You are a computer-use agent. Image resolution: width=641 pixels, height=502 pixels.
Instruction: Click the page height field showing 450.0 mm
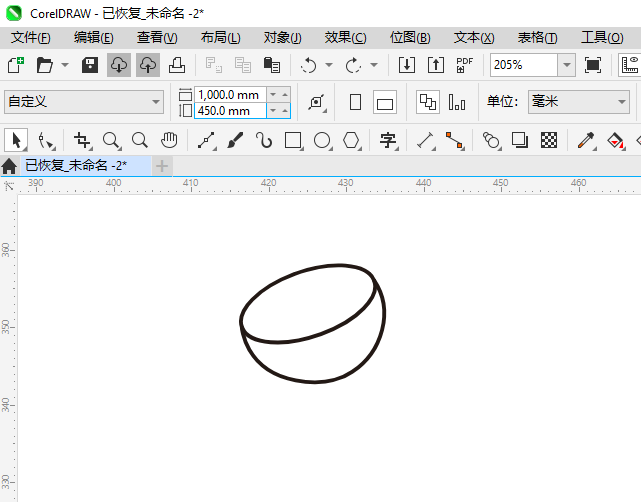point(230,111)
